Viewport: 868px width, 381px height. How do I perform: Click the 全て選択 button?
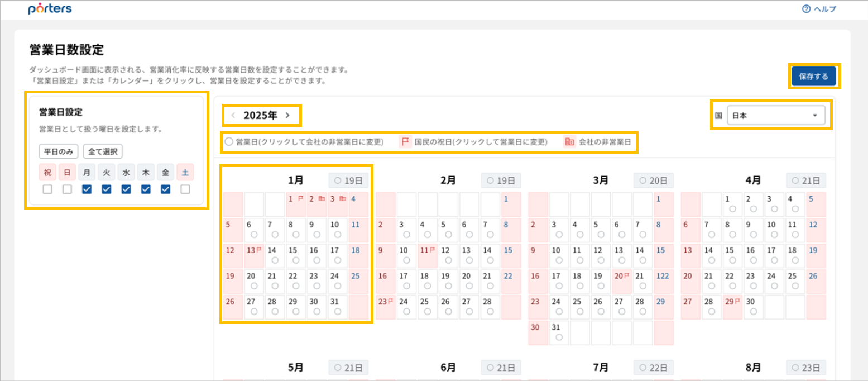point(103,151)
